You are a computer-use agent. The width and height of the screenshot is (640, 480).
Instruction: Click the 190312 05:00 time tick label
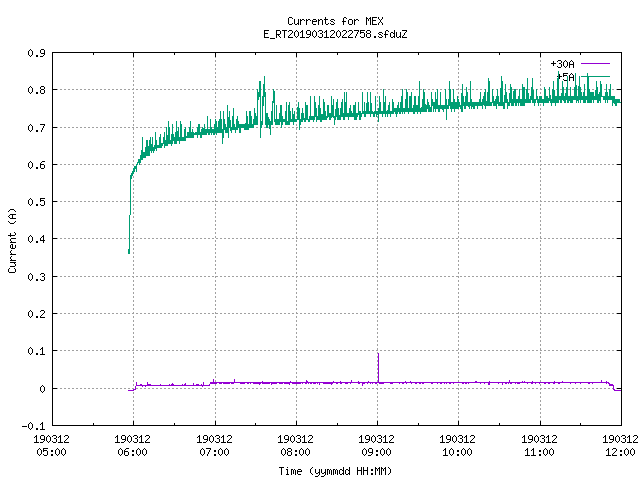point(51,446)
